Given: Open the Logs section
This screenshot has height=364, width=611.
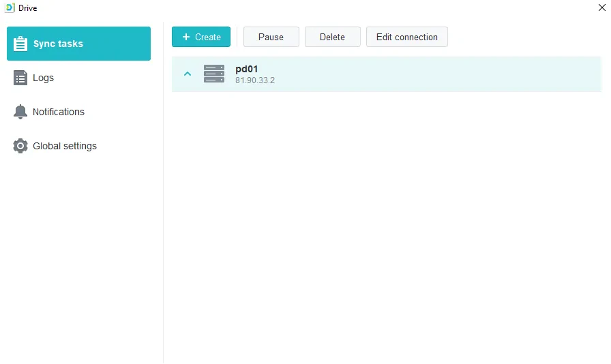Looking at the screenshot, I should pos(78,78).
